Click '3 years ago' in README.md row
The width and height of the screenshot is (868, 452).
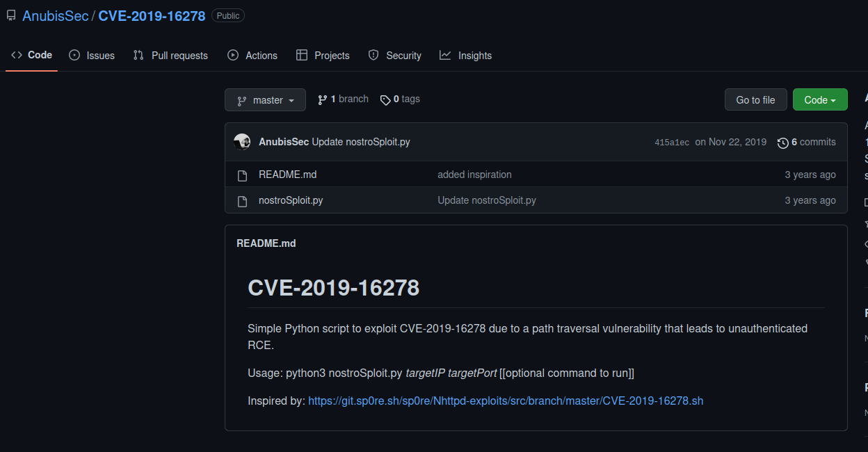[x=810, y=175]
